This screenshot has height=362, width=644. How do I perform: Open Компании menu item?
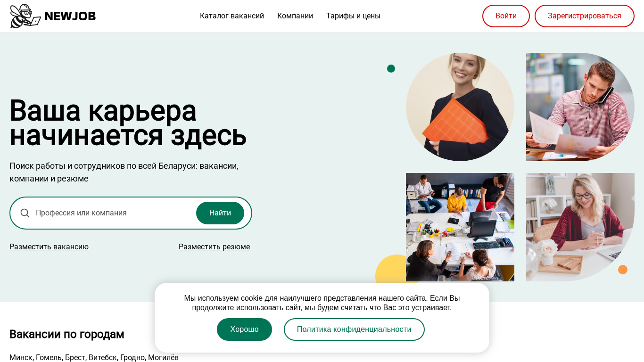(295, 16)
